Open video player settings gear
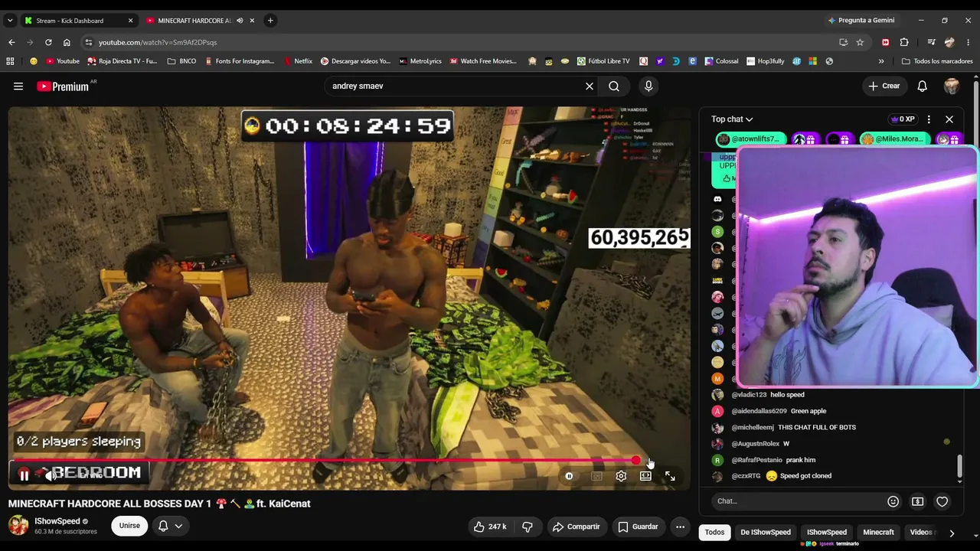980x551 pixels. pyautogui.click(x=621, y=476)
